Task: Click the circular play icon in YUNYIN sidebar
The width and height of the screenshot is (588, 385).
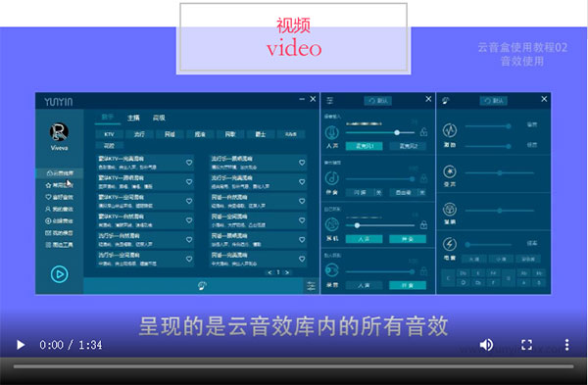Action: (59, 274)
